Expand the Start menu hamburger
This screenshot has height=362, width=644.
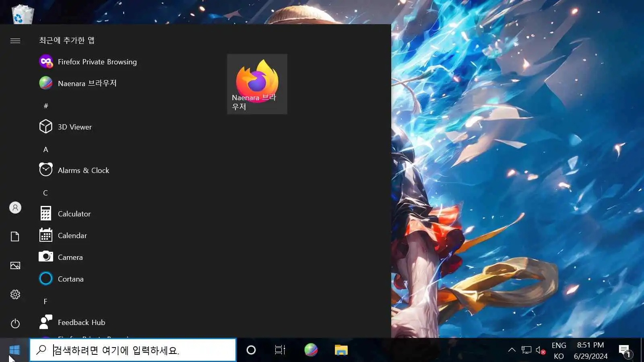[15, 41]
